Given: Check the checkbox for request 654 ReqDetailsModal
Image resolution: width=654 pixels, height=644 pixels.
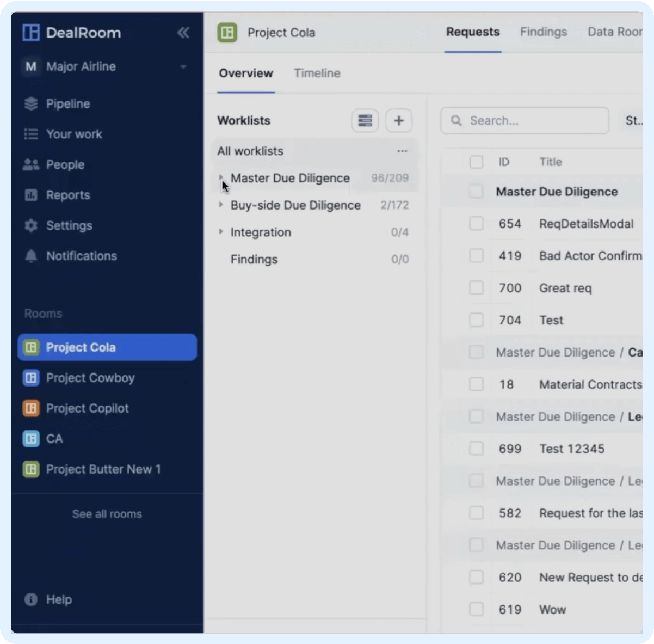Looking at the screenshot, I should pyautogui.click(x=477, y=223).
